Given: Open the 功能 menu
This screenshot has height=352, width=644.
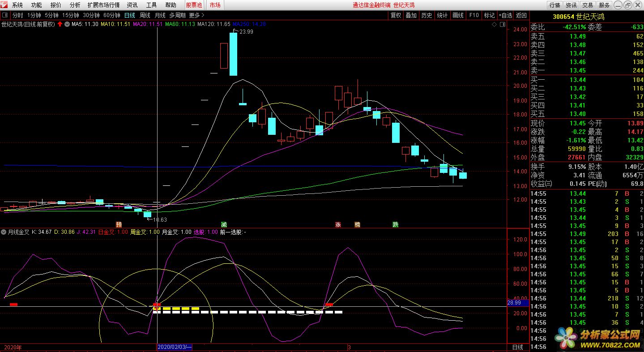Looking at the screenshot, I should coord(37,5).
